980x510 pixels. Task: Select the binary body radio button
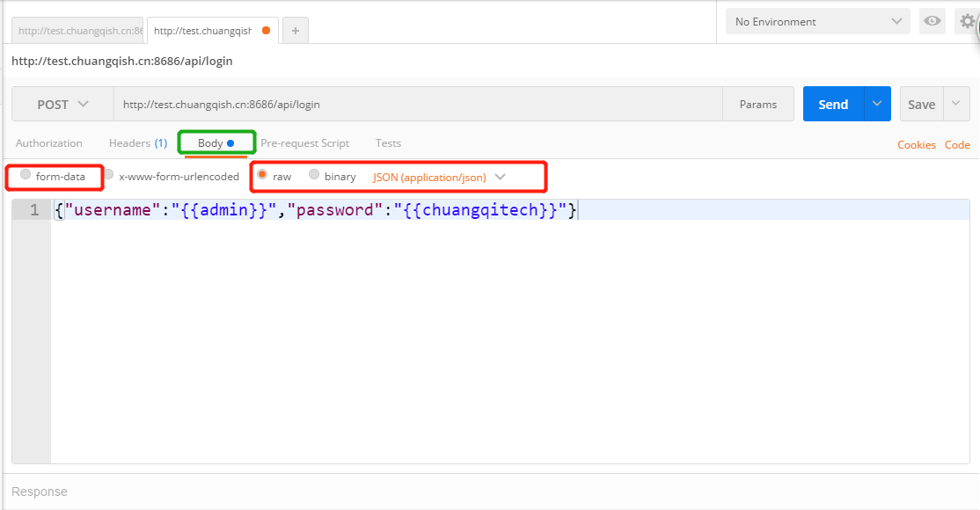click(x=314, y=175)
